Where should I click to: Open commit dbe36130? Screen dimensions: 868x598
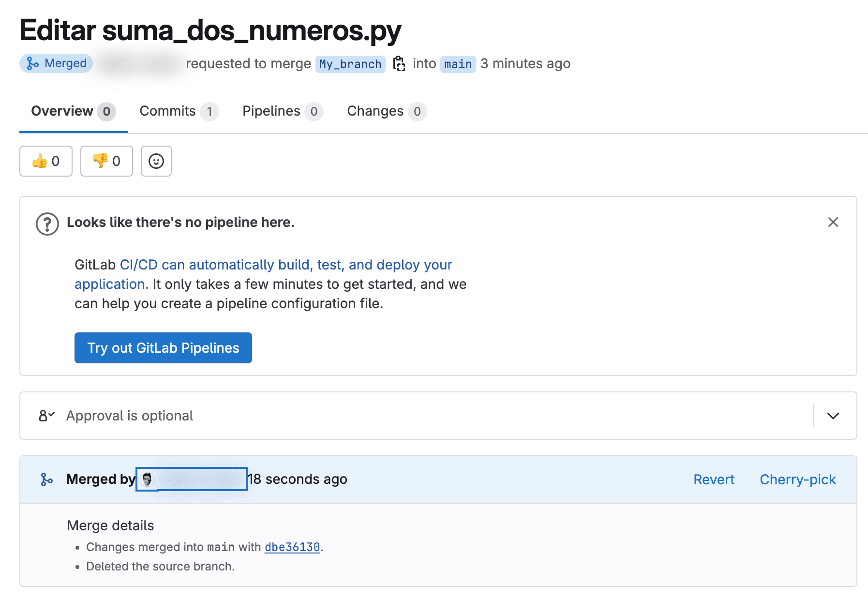pos(292,547)
